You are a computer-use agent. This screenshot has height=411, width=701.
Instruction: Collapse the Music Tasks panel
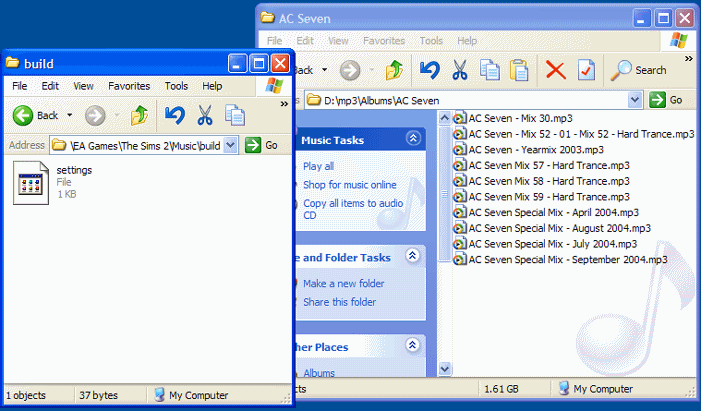pyautogui.click(x=412, y=139)
